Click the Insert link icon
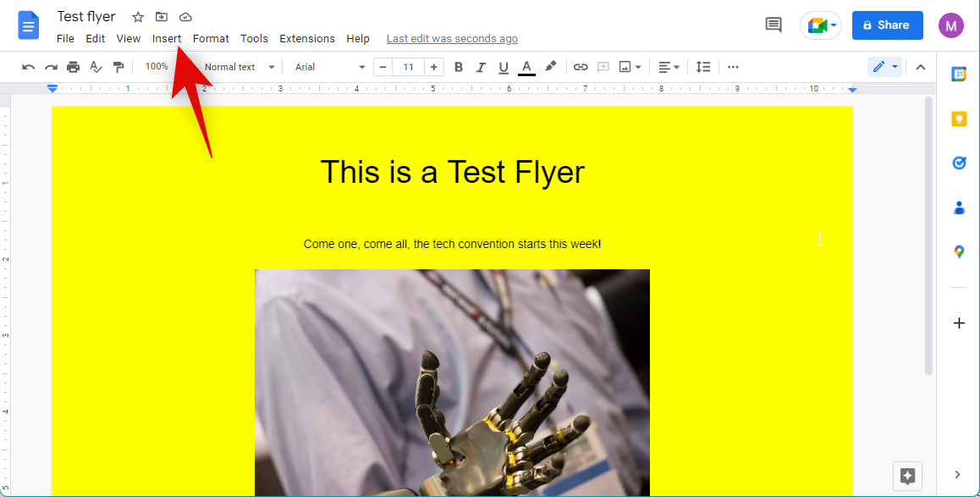 (x=581, y=67)
